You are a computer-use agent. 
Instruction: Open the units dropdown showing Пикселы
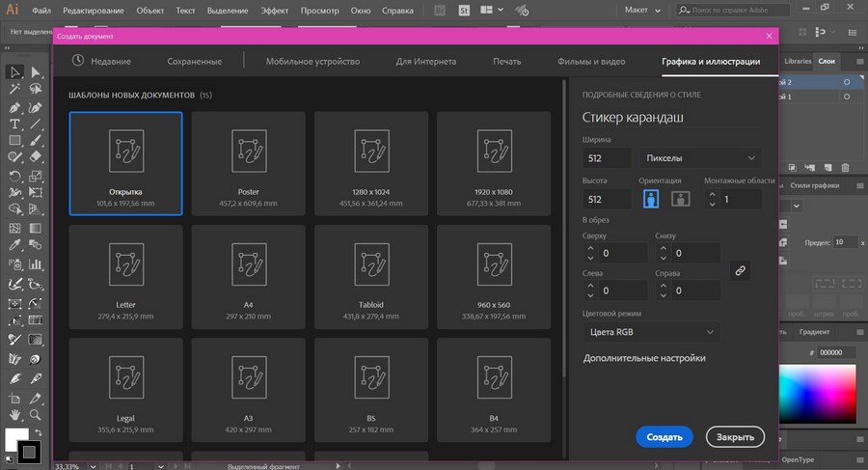tap(700, 158)
